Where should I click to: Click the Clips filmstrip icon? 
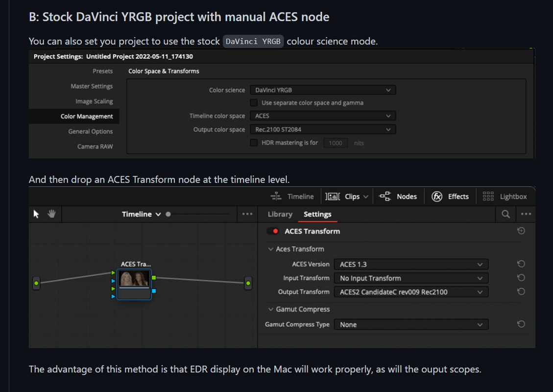pos(332,196)
